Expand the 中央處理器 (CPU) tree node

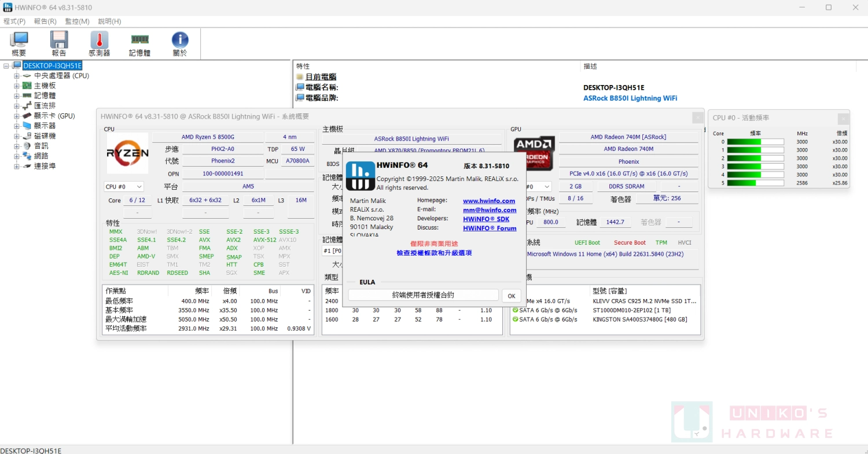(17, 76)
